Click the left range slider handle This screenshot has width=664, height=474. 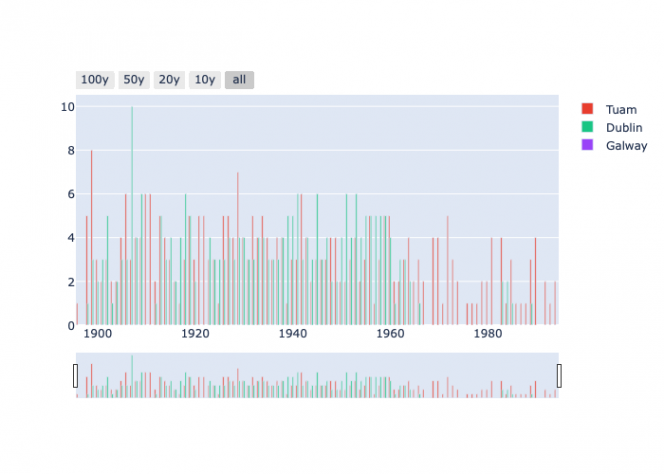(76, 376)
